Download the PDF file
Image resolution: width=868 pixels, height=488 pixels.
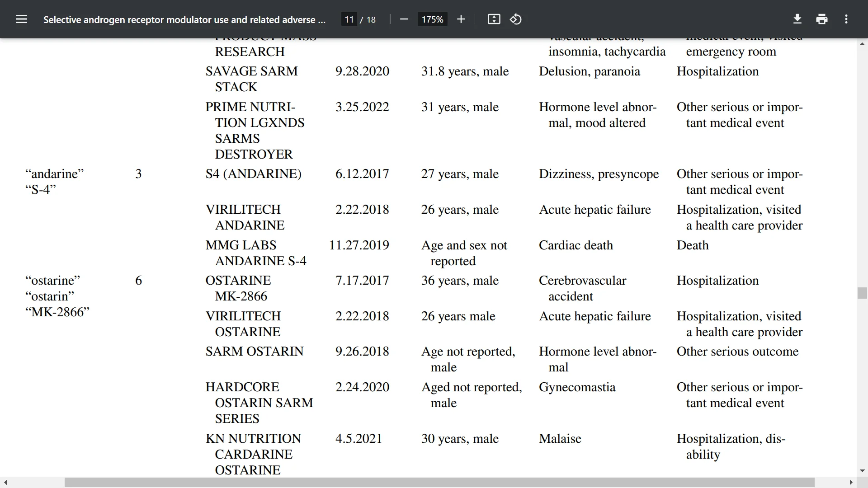[x=797, y=19]
